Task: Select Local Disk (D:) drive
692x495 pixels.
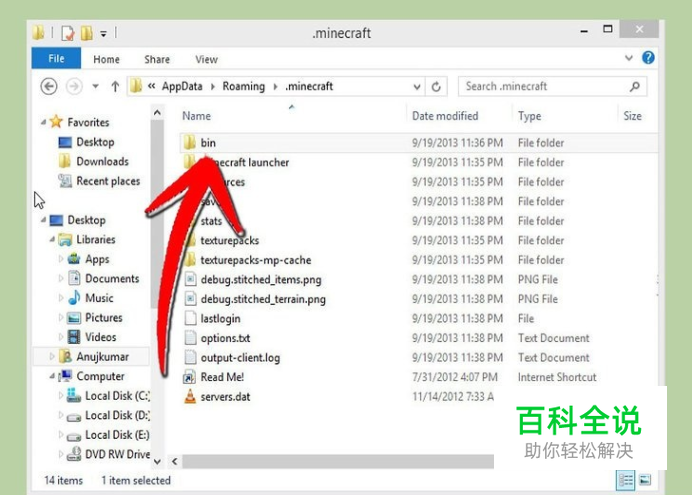Action: (109, 415)
